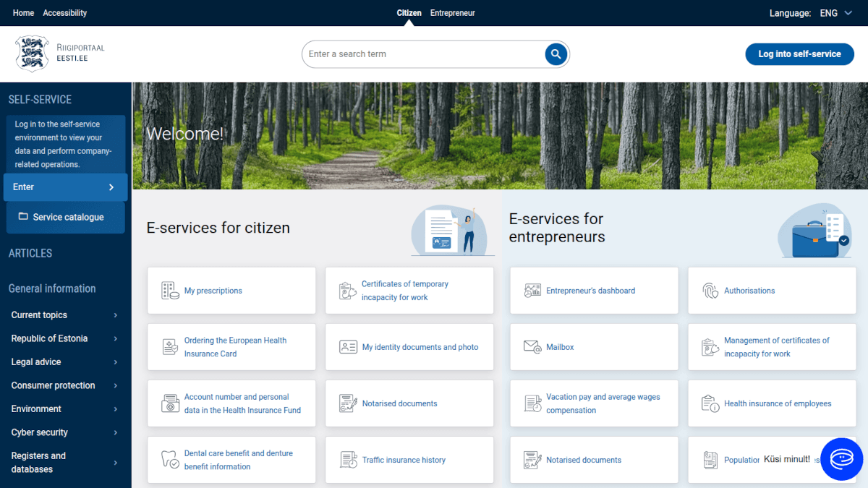Click the temporary incapacity certificates icon

click(348, 291)
